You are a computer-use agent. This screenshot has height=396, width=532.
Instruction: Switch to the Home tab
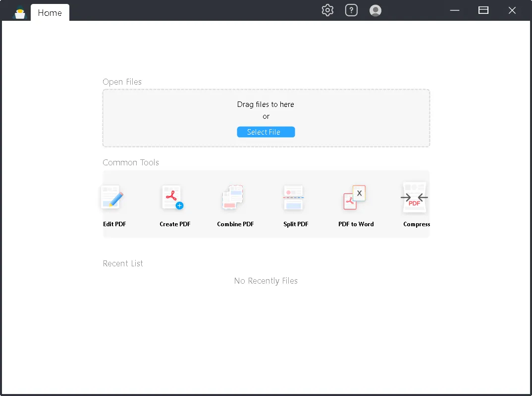(50, 13)
